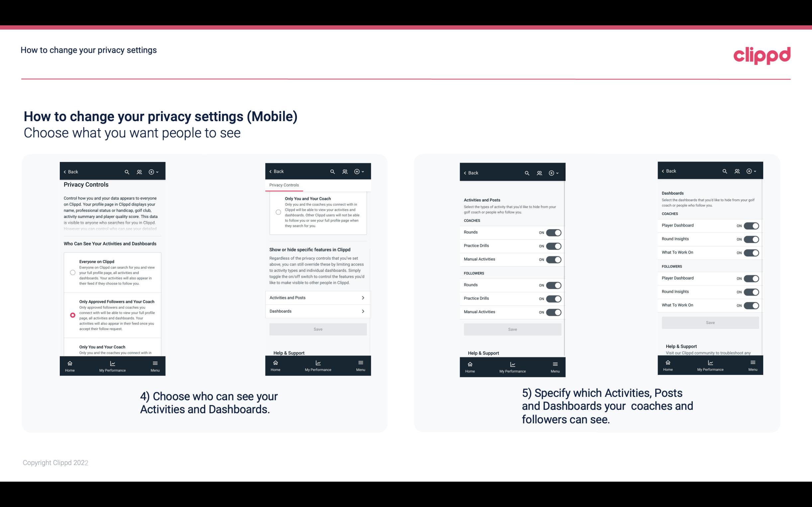Click Save button in Dashboards screen
This screenshot has width=812, height=507.
point(710,323)
